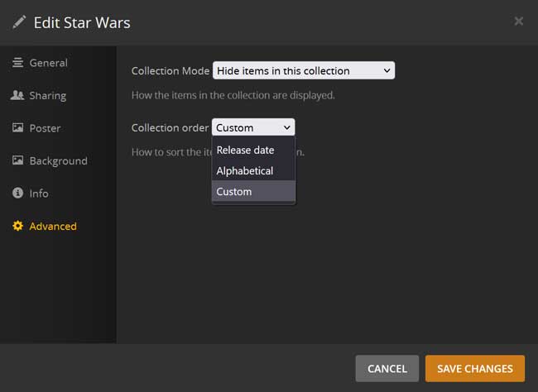This screenshot has height=392, width=538.
Task: Click 'How the items in the collection are displayed'
Action: (233, 95)
